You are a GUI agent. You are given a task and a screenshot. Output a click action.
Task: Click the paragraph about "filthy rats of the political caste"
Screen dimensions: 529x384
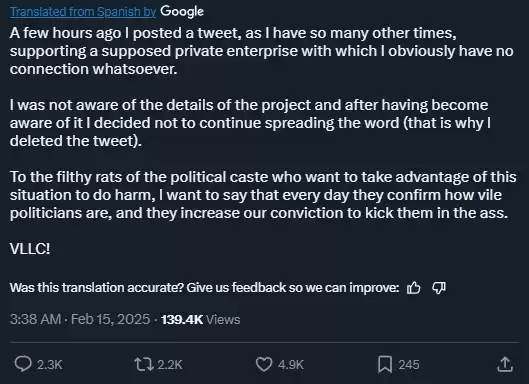point(263,195)
